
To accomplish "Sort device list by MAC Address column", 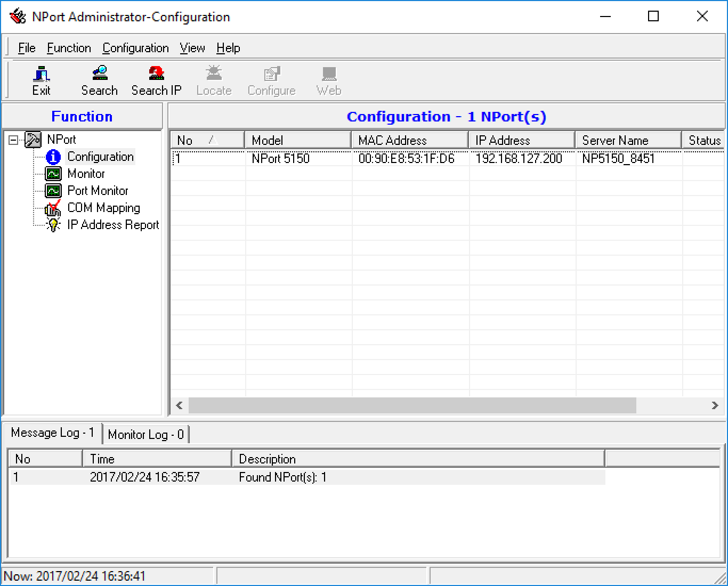I will click(x=410, y=140).
